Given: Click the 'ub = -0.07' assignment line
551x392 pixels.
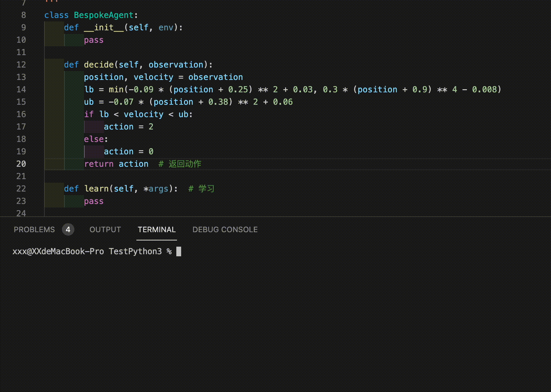Looking at the screenshot, I should pos(188,102).
